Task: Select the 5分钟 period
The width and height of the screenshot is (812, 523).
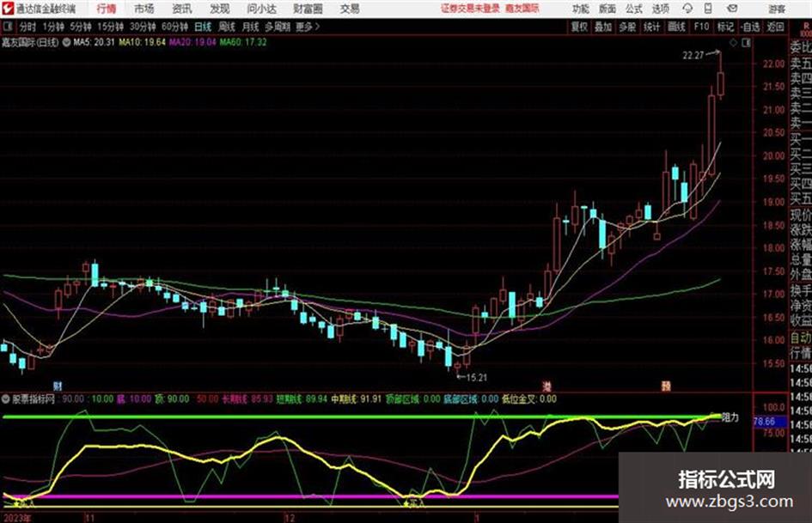Action: [81, 27]
